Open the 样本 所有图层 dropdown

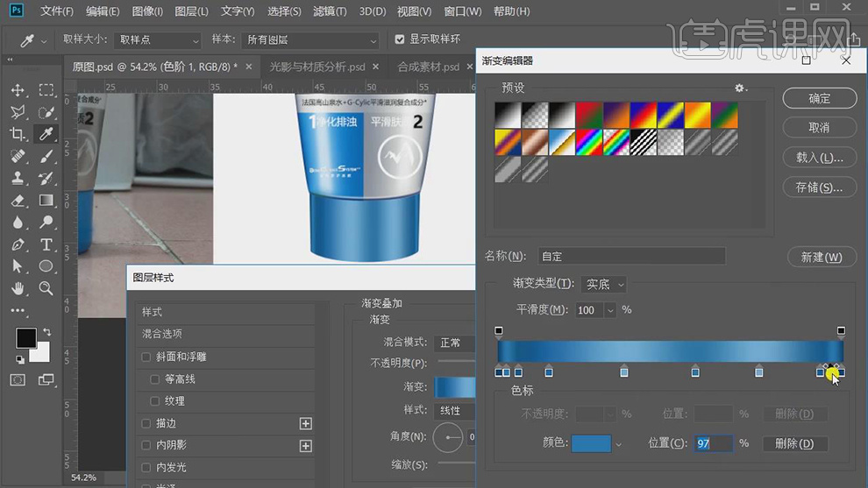pos(311,40)
